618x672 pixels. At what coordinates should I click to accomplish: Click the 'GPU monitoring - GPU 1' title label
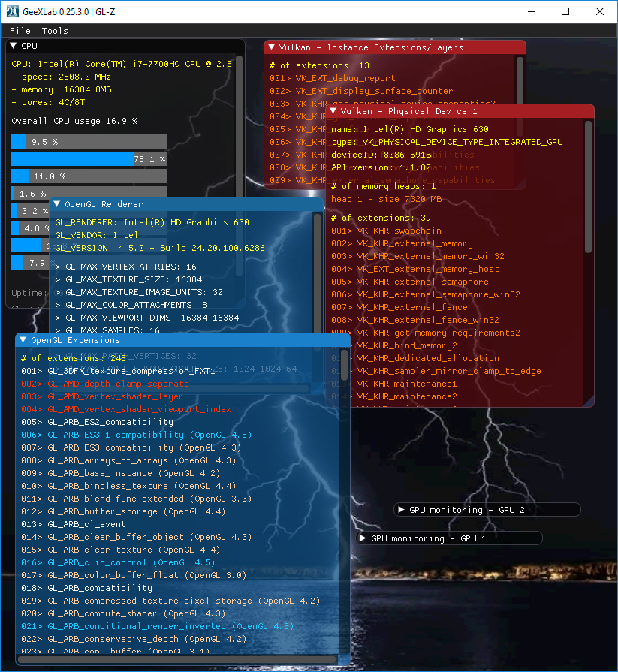click(x=429, y=538)
